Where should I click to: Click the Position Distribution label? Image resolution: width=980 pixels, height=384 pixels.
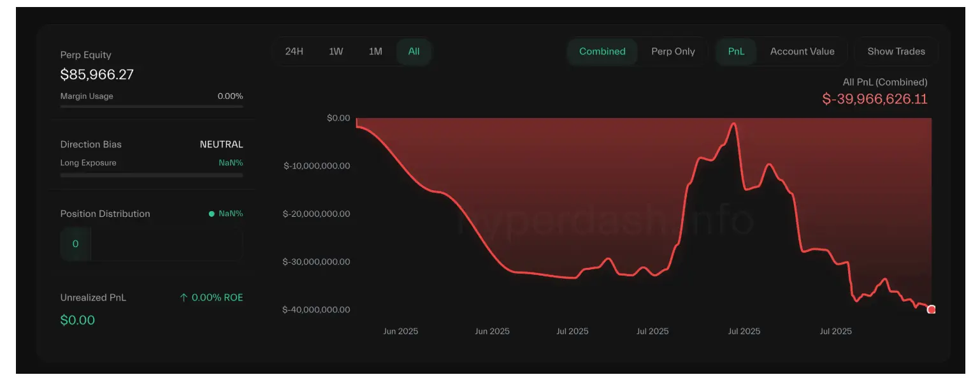tap(105, 214)
